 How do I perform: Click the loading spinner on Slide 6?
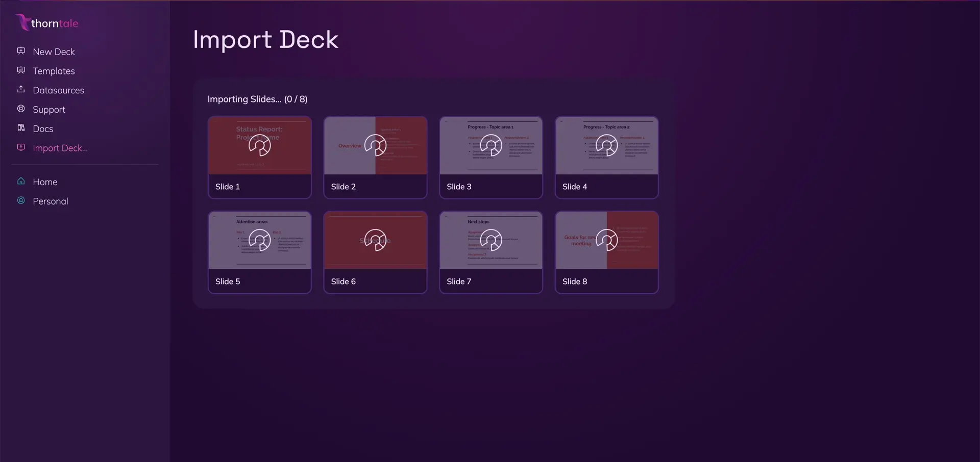pyautogui.click(x=375, y=240)
